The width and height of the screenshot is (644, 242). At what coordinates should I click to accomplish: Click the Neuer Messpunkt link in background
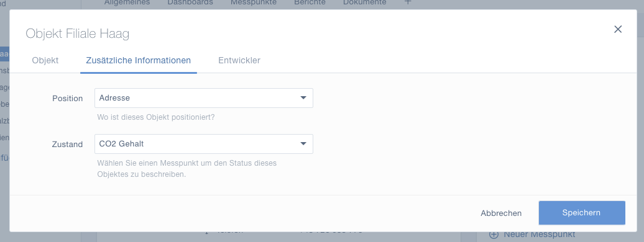click(x=540, y=235)
